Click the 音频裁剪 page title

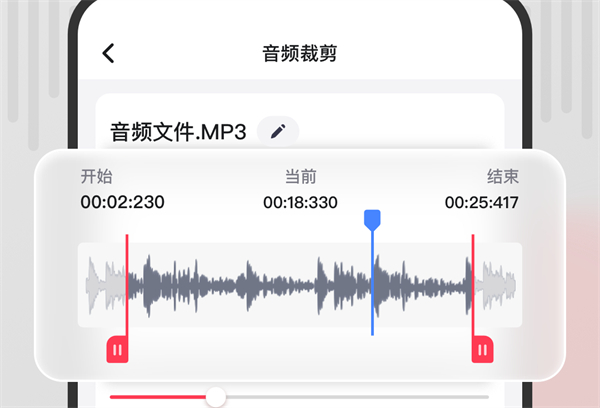(x=300, y=53)
